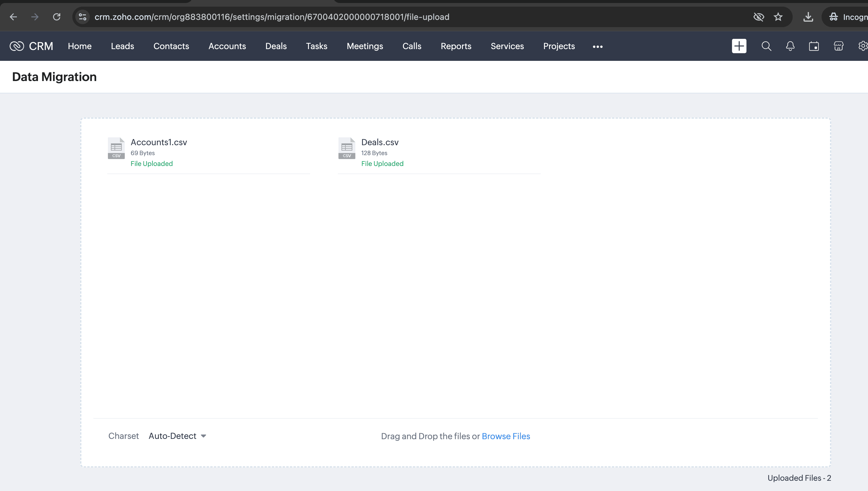Screen dimensions: 868x491
Task: Go to the Leads tab
Action: point(122,46)
